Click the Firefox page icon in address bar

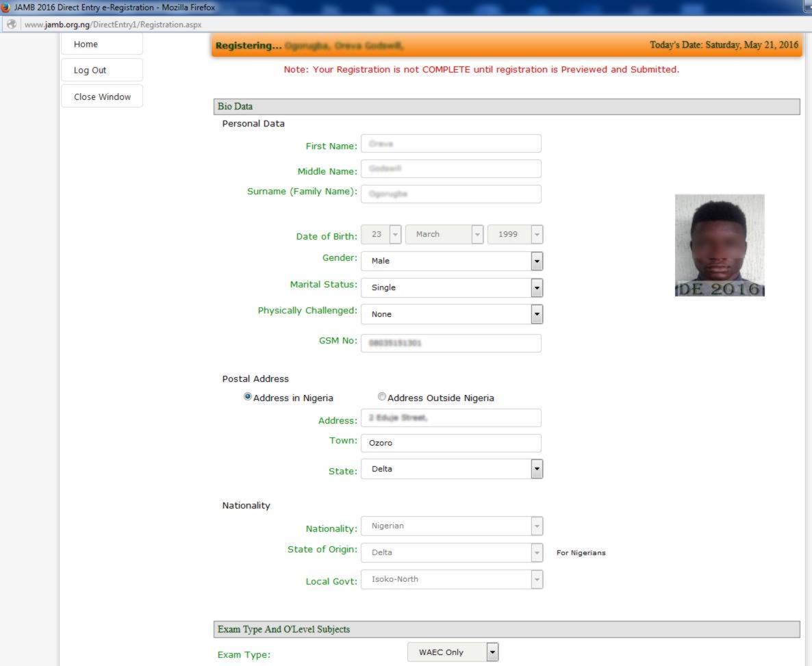click(11, 23)
